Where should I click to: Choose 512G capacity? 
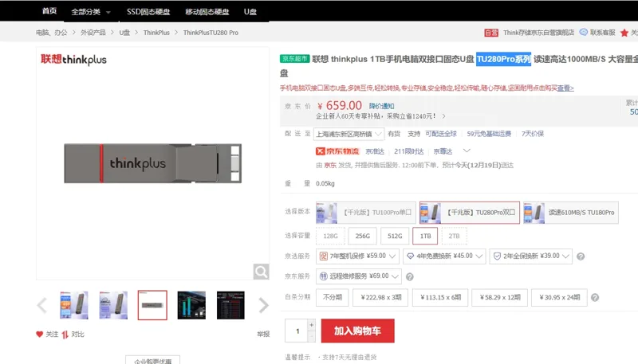pyautogui.click(x=395, y=236)
